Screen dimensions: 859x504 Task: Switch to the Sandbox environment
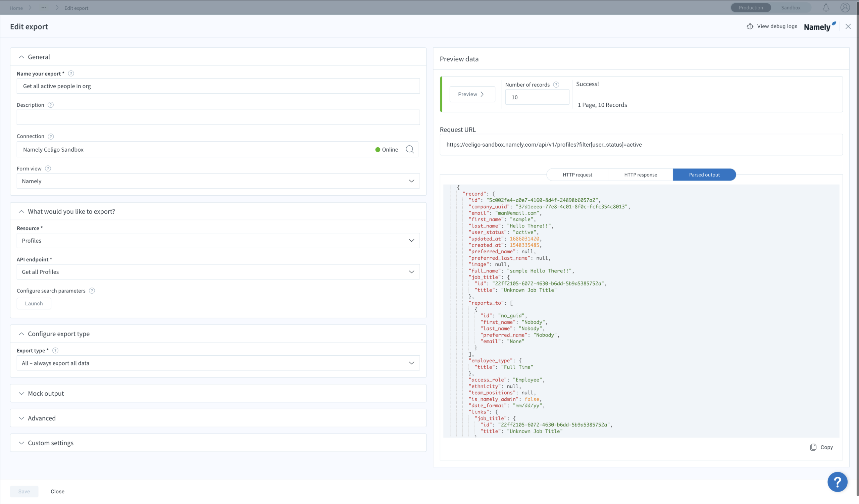[x=791, y=7]
